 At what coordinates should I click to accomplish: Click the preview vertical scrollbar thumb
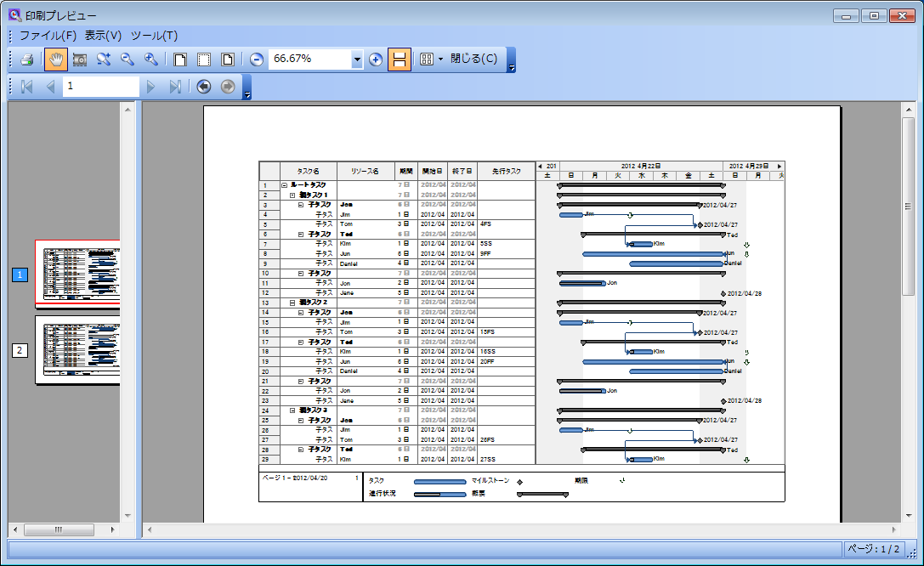point(908,204)
